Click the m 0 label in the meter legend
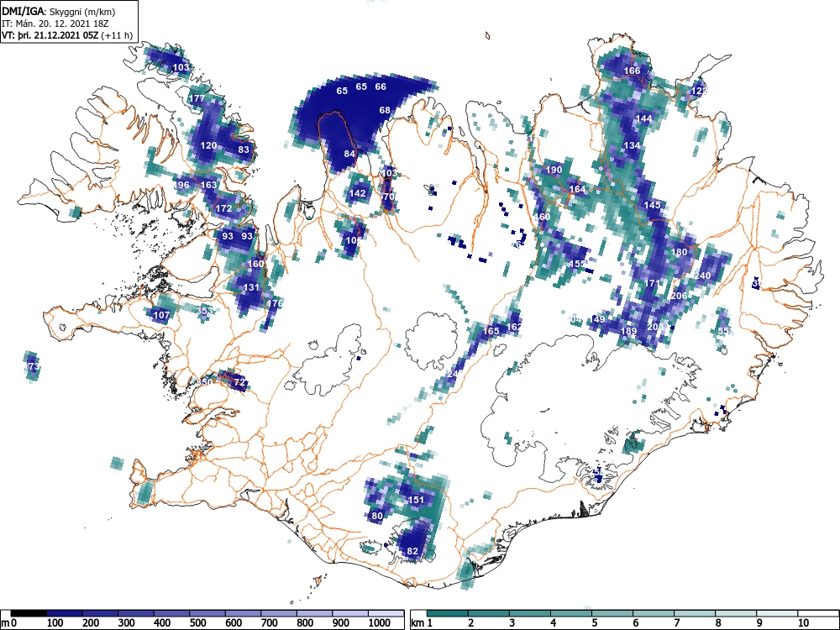 click(9, 623)
